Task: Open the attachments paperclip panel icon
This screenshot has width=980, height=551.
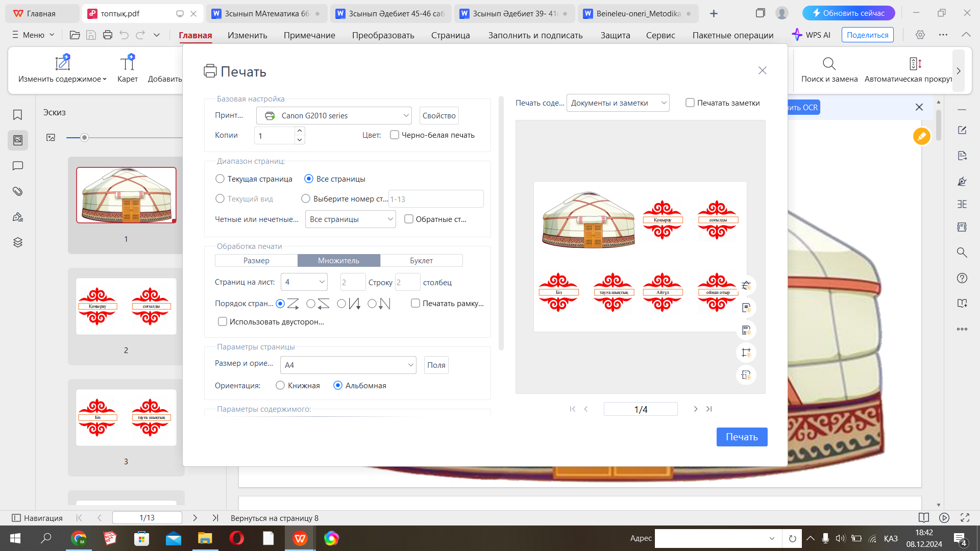Action: [17, 191]
